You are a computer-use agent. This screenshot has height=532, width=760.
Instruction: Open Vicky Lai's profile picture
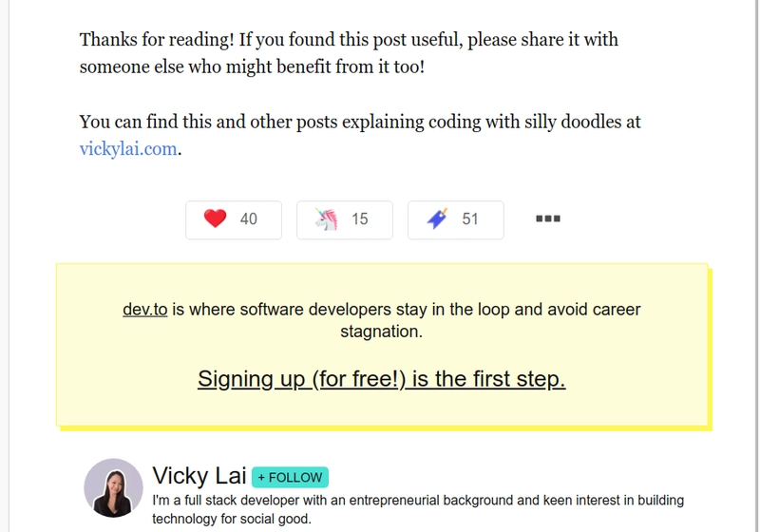(113, 488)
